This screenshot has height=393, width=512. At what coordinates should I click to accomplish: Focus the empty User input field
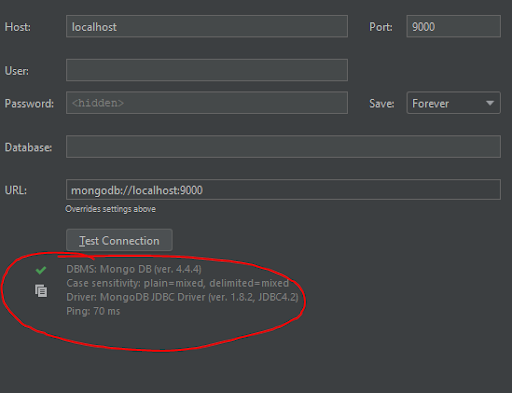[207, 70]
